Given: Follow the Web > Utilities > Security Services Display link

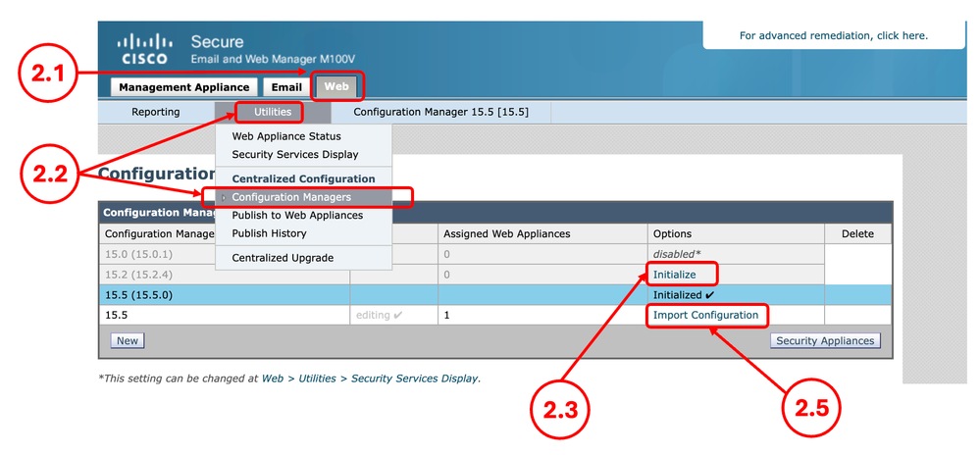Looking at the screenshot, I should click(370, 379).
